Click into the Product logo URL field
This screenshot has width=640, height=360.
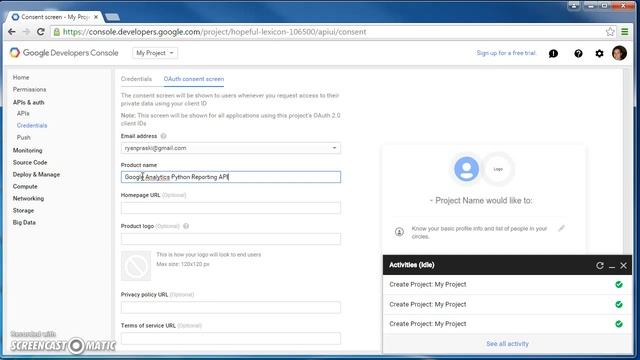(231, 239)
